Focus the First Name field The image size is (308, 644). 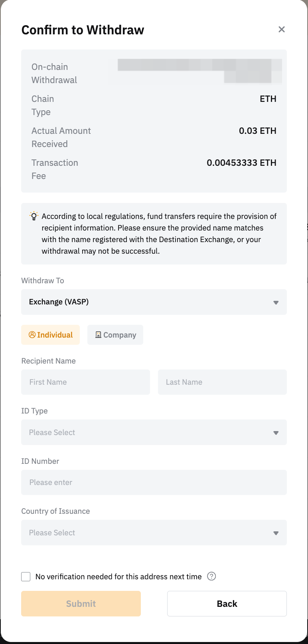(x=85, y=382)
